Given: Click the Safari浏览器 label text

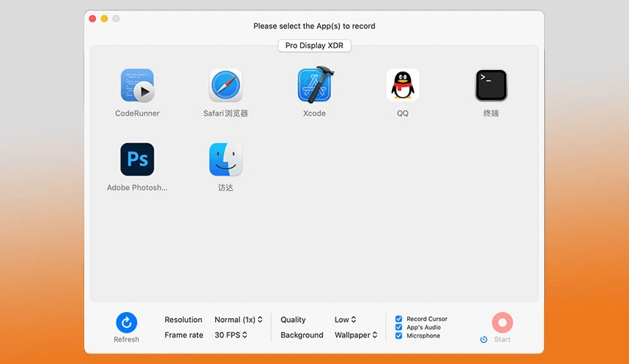Looking at the screenshot, I should point(226,114).
